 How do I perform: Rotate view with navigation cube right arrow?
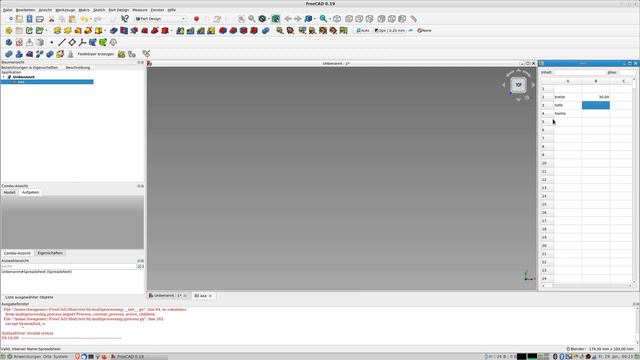[533, 85]
